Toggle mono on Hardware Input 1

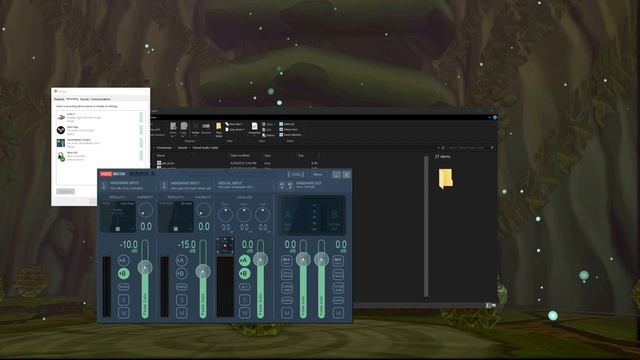click(124, 287)
